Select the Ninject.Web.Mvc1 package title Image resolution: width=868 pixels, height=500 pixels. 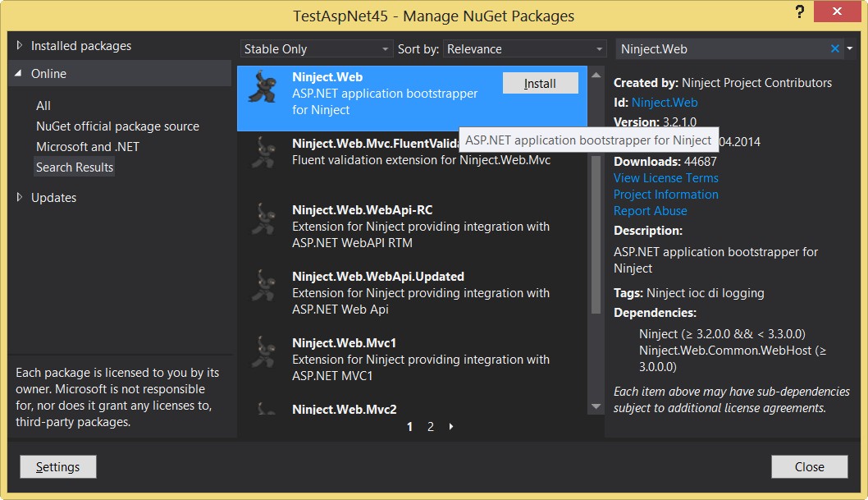(344, 342)
